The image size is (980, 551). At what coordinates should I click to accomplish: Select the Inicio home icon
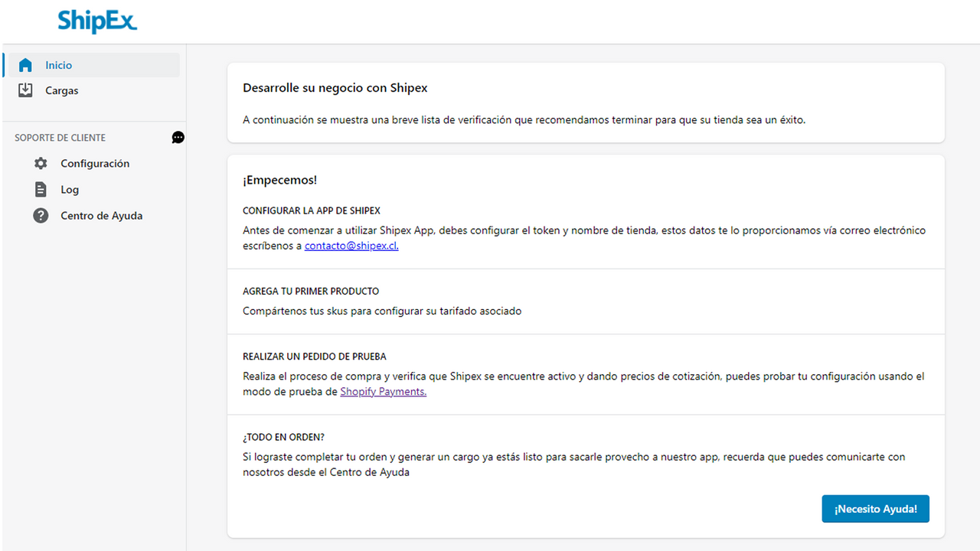pyautogui.click(x=25, y=64)
